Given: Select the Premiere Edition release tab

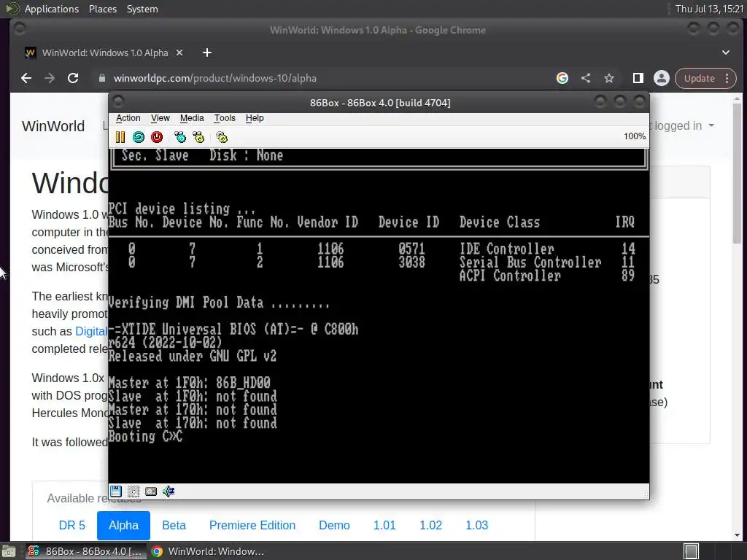Looking at the screenshot, I should coord(252,525).
